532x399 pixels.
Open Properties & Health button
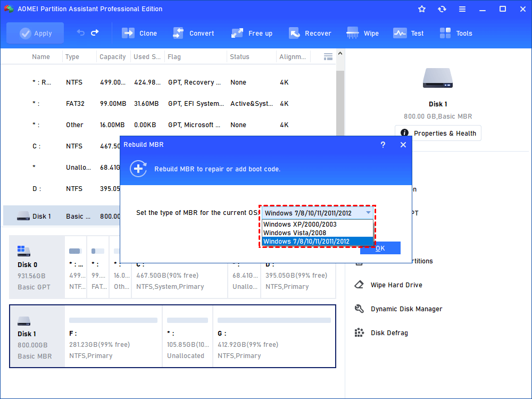pos(438,134)
